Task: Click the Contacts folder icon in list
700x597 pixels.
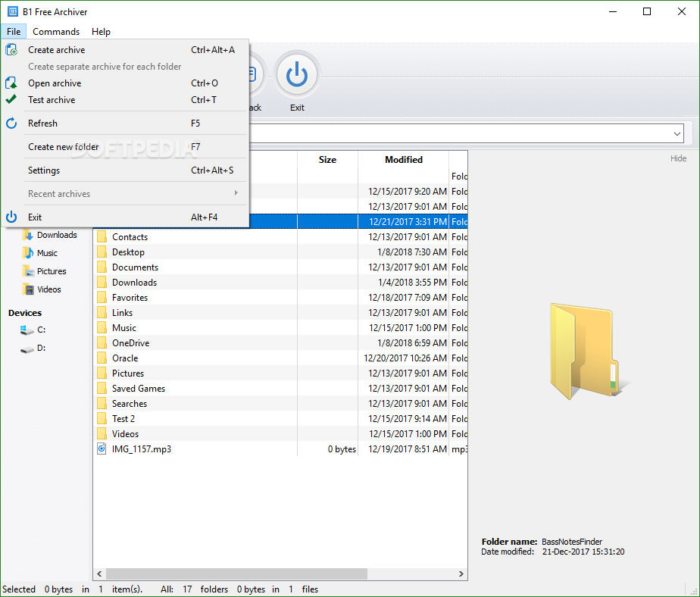Action: click(x=102, y=236)
